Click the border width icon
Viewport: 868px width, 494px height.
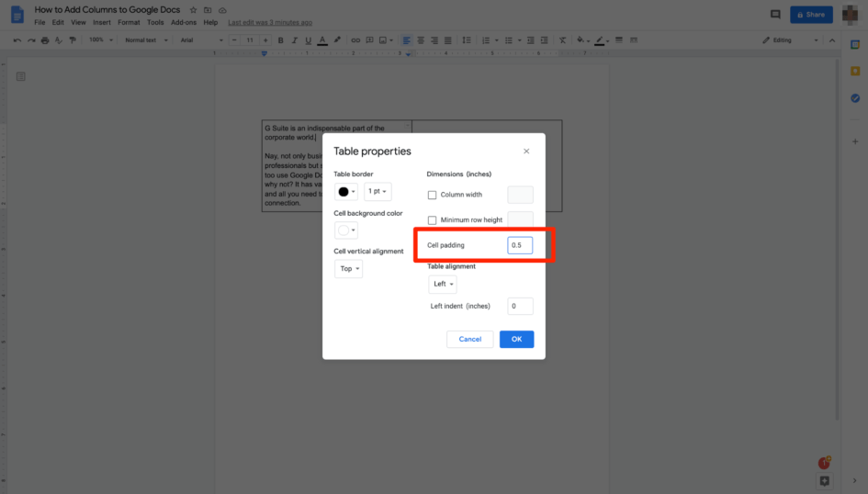[x=619, y=40]
